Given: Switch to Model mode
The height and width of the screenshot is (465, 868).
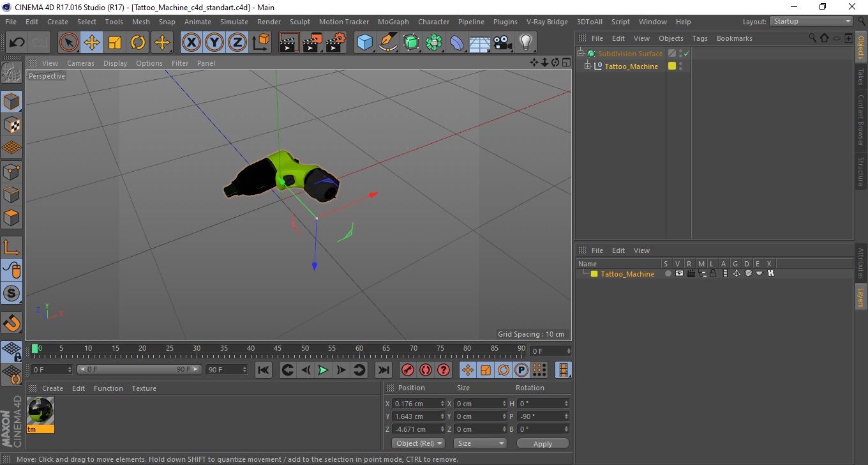Looking at the screenshot, I should (x=11, y=102).
